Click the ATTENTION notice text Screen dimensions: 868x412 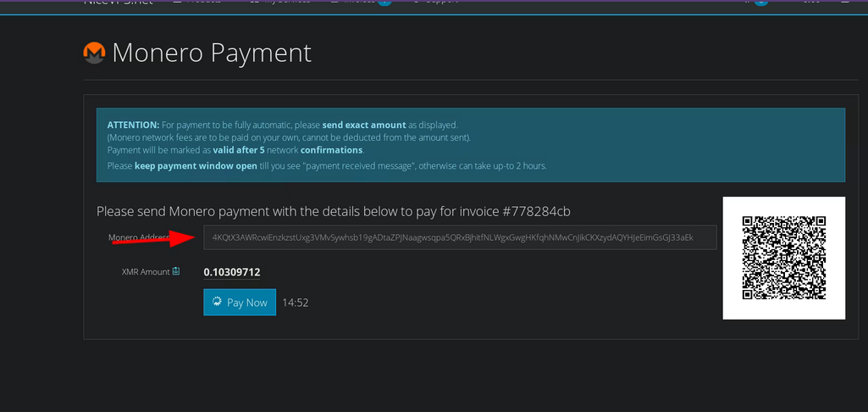point(134,125)
